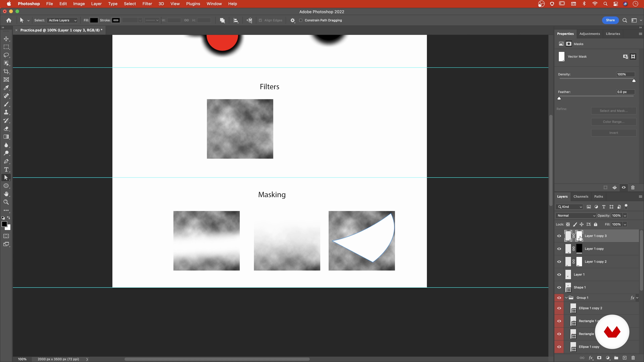The height and width of the screenshot is (362, 644).
Task: Activate the Pen tool
Action: coord(6,161)
